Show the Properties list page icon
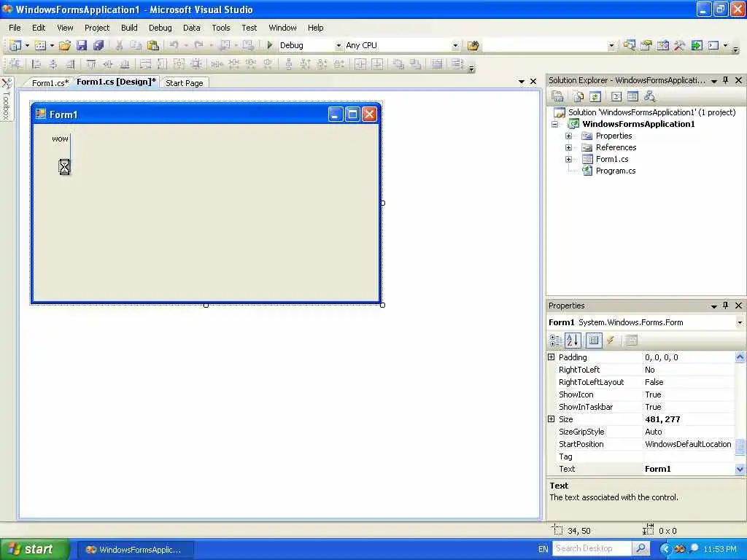This screenshot has width=747, height=560. pyautogui.click(x=594, y=340)
